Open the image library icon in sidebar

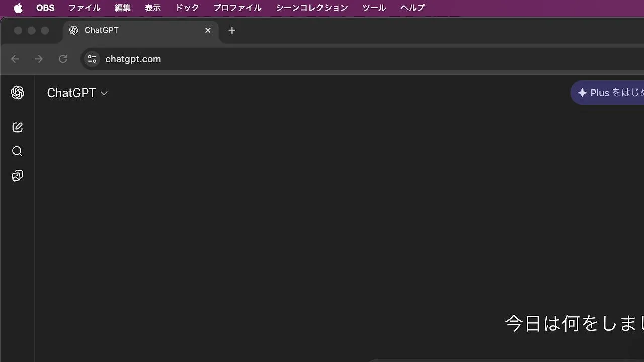click(18, 175)
